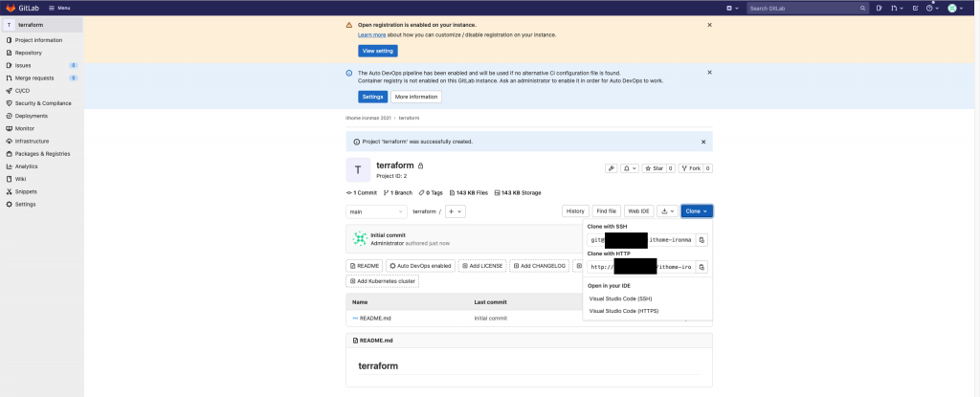Click Auto DevOps enabled button
980x397 pixels.
[x=421, y=266]
